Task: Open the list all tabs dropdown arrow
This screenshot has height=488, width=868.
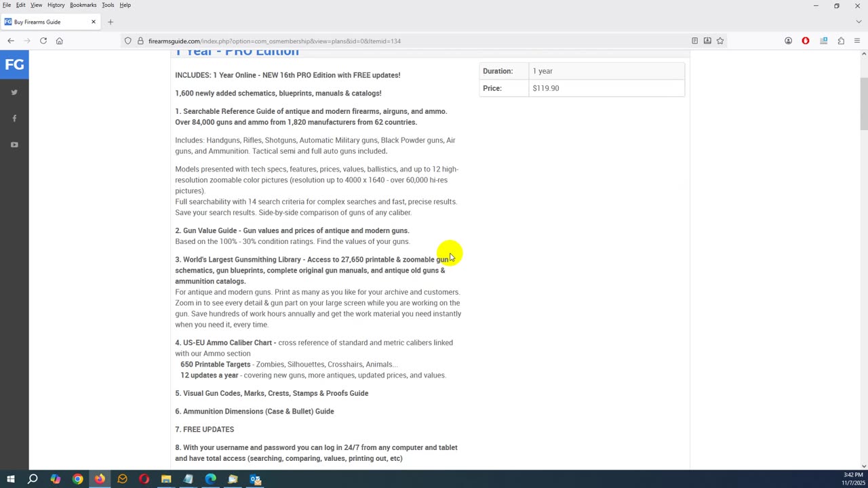Action: pyautogui.click(x=859, y=22)
